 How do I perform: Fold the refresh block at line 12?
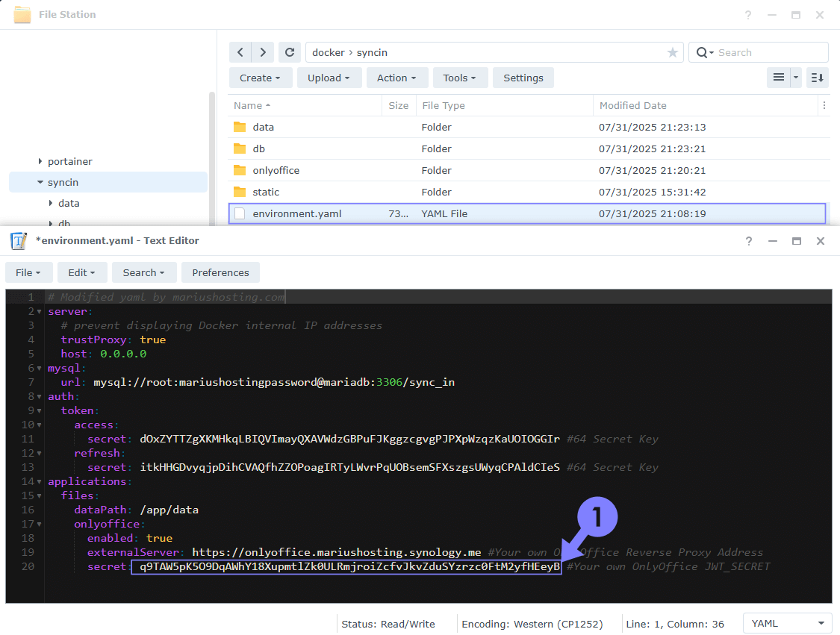(39, 454)
